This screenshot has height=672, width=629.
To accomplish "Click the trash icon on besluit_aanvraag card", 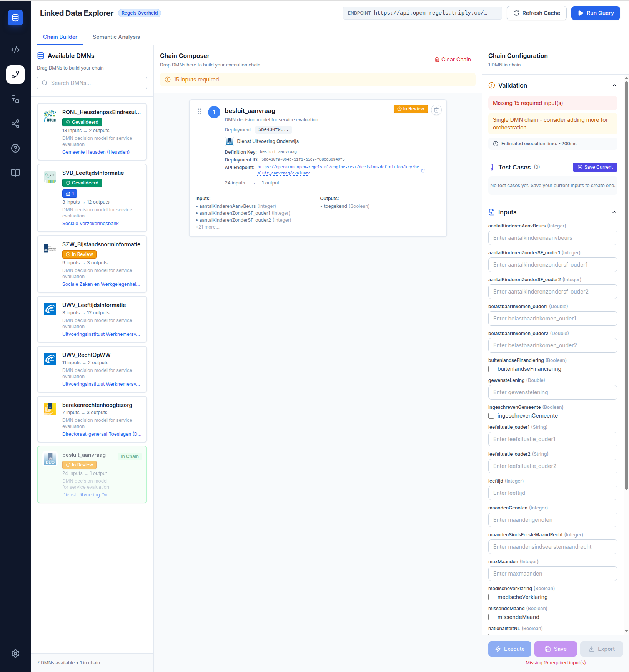I will coord(436,110).
